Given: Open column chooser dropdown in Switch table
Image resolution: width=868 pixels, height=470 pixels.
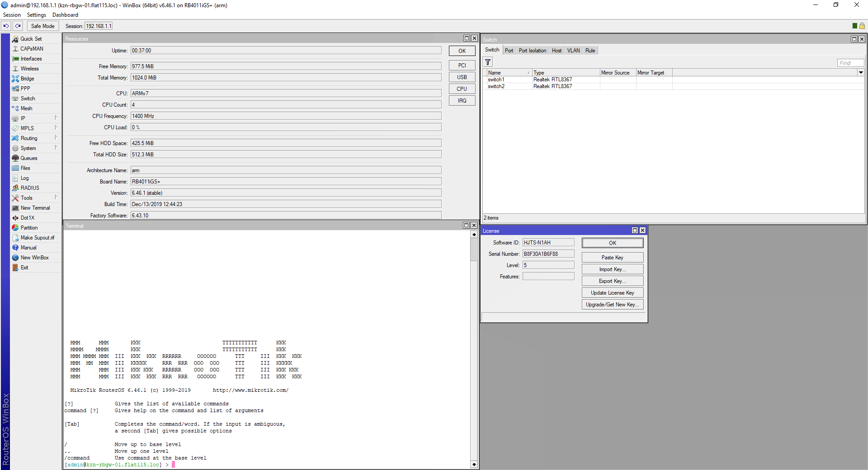Looking at the screenshot, I should coord(861,72).
